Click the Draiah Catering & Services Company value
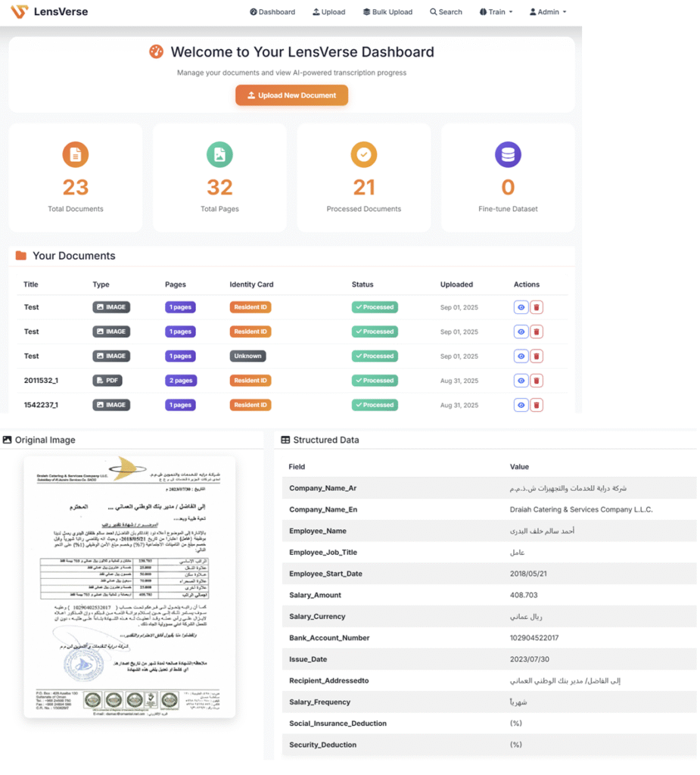The height and width of the screenshot is (775, 700). (x=581, y=509)
